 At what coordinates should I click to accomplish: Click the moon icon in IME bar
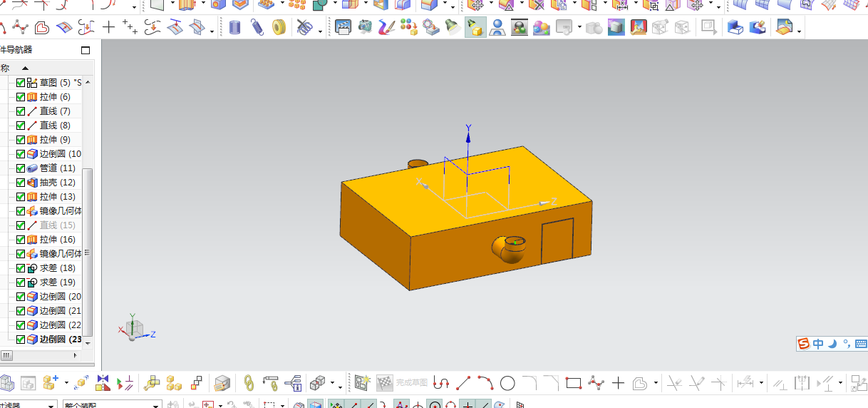[832, 344]
